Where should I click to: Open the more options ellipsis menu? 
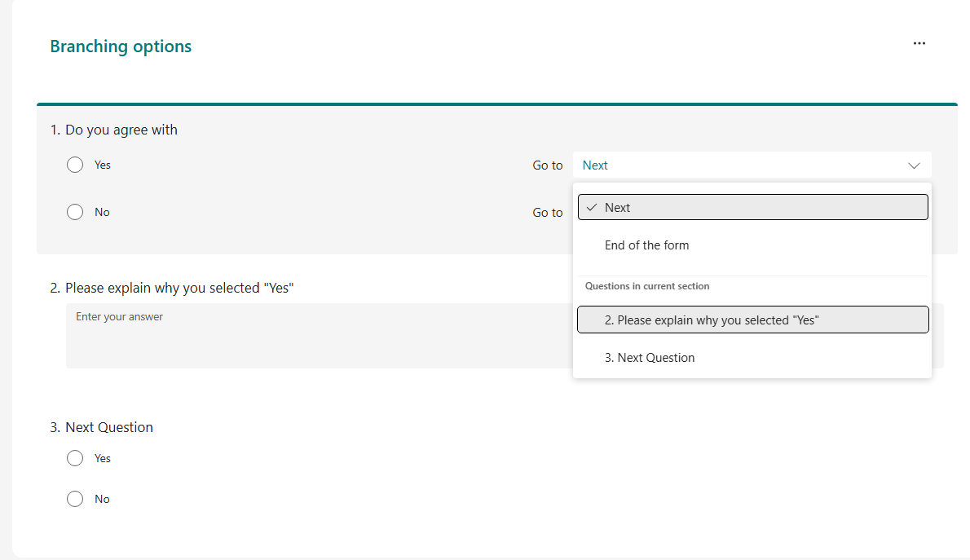[x=919, y=43]
